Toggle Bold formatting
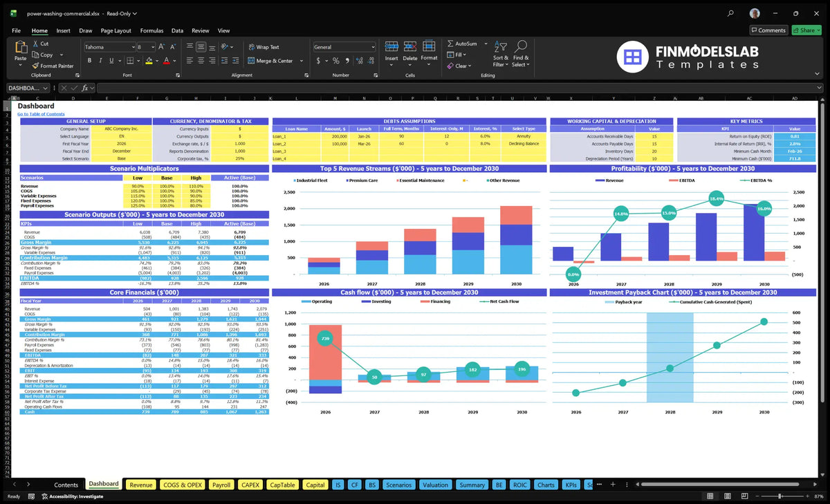The height and width of the screenshot is (504, 830). coord(90,61)
